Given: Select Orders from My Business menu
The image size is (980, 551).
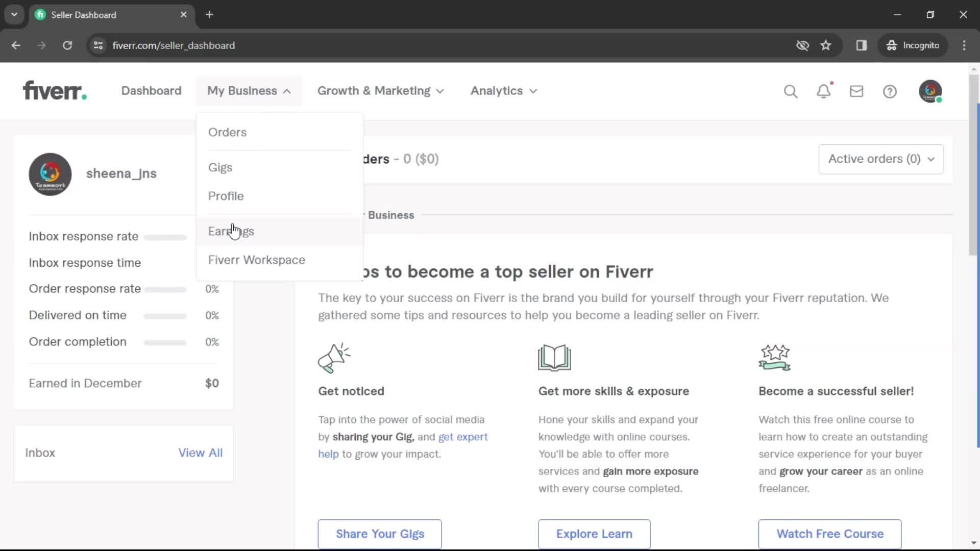Looking at the screenshot, I should coord(228,132).
